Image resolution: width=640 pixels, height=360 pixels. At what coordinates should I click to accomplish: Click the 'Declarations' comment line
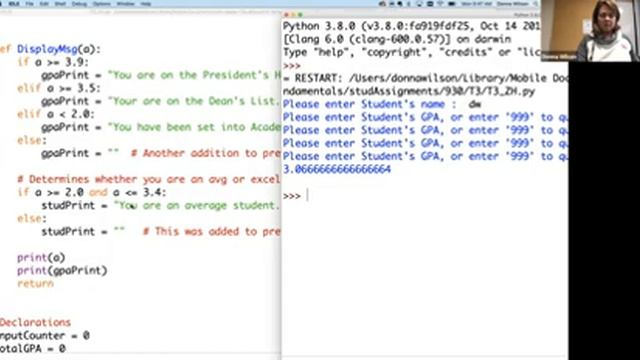coord(36,322)
